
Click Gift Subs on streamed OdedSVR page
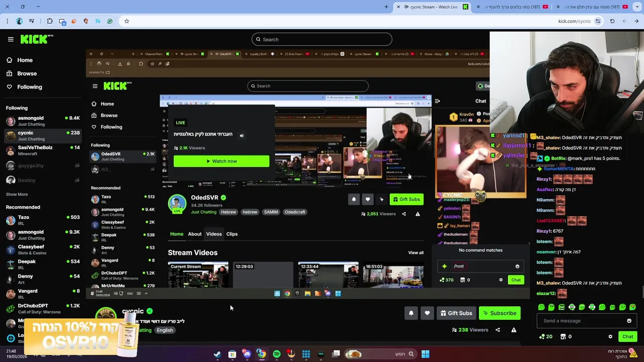tap(406, 199)
